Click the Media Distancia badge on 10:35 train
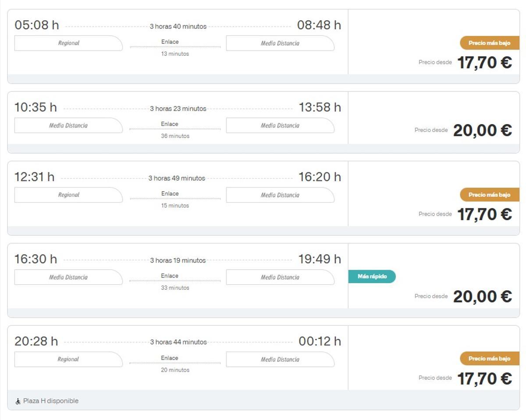Viewport: 526px width, 420px height. [68, 125]
